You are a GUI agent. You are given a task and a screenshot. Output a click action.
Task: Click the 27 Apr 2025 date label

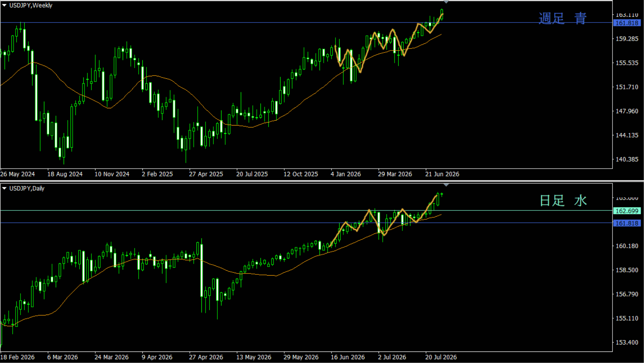coord(206,174)
